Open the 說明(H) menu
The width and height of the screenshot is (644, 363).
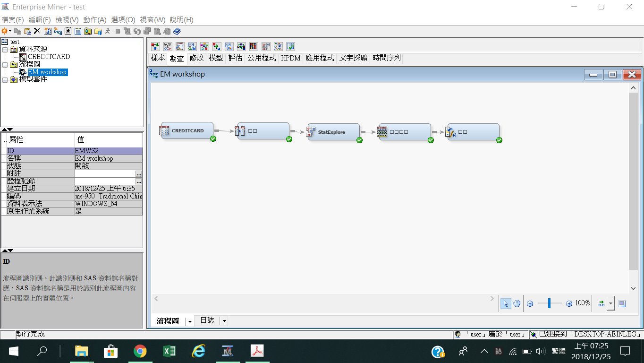tap(182, 20)
